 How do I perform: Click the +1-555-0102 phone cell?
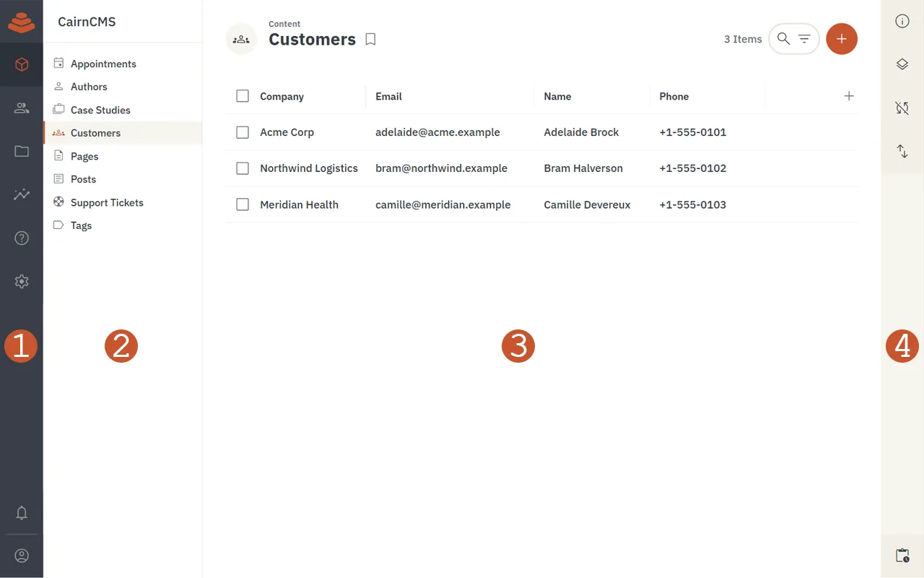[x=692, y=168]
